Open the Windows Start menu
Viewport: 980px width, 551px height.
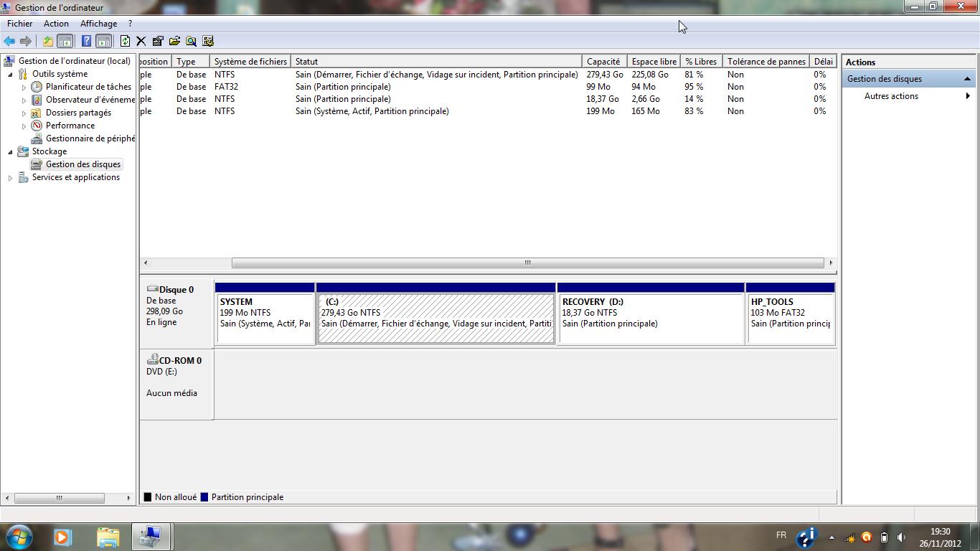19,537
